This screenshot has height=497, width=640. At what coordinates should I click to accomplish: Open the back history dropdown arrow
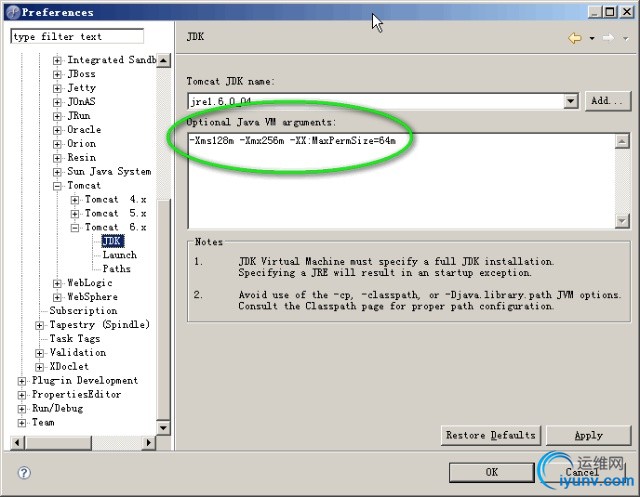click(x=592, y=38)
